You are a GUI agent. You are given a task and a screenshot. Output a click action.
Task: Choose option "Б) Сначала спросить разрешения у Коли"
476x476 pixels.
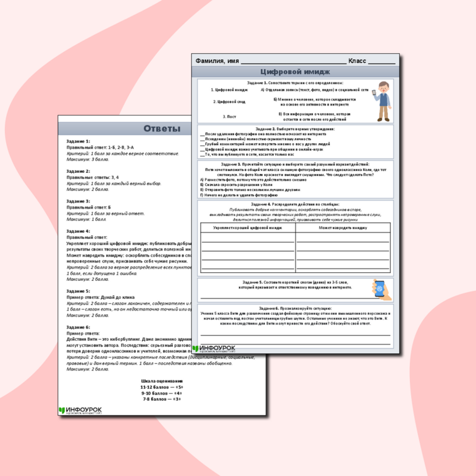tap(236, 185)
